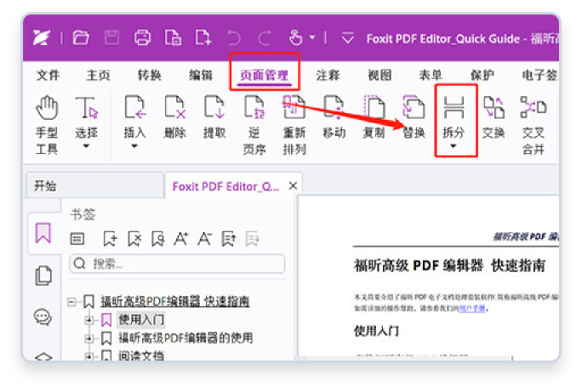582x392 pixels.
Task: Click the Save disk icon
Action: coord(111,37)
